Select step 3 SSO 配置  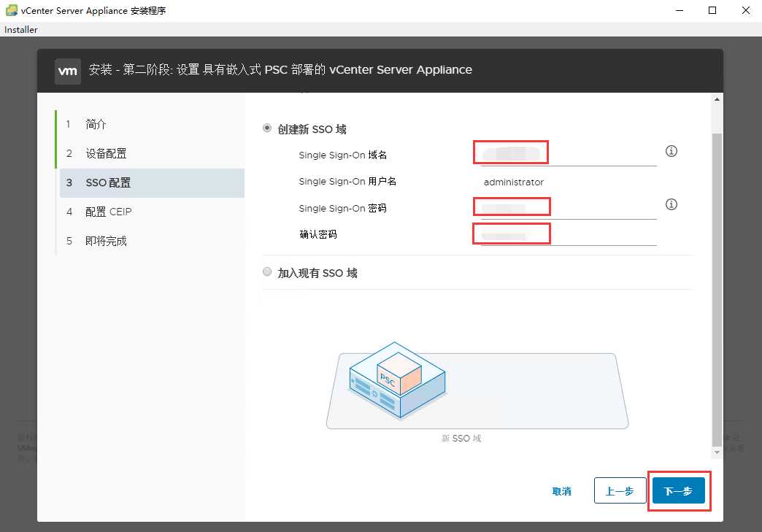(108, 182)
